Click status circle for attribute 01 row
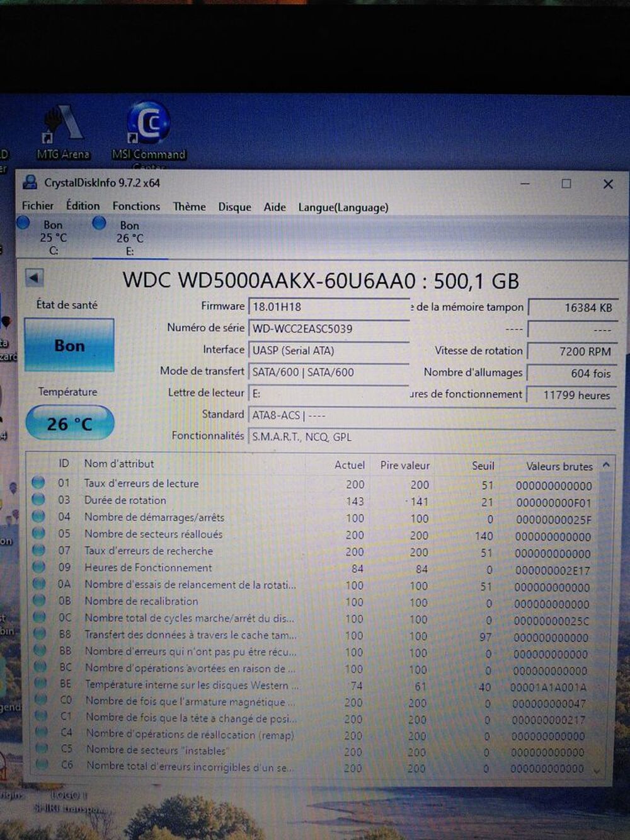 point(38,483)
